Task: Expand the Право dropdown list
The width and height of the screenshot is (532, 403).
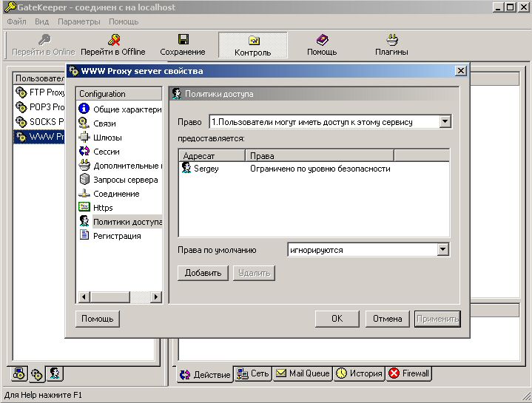Action: [445, 121]
